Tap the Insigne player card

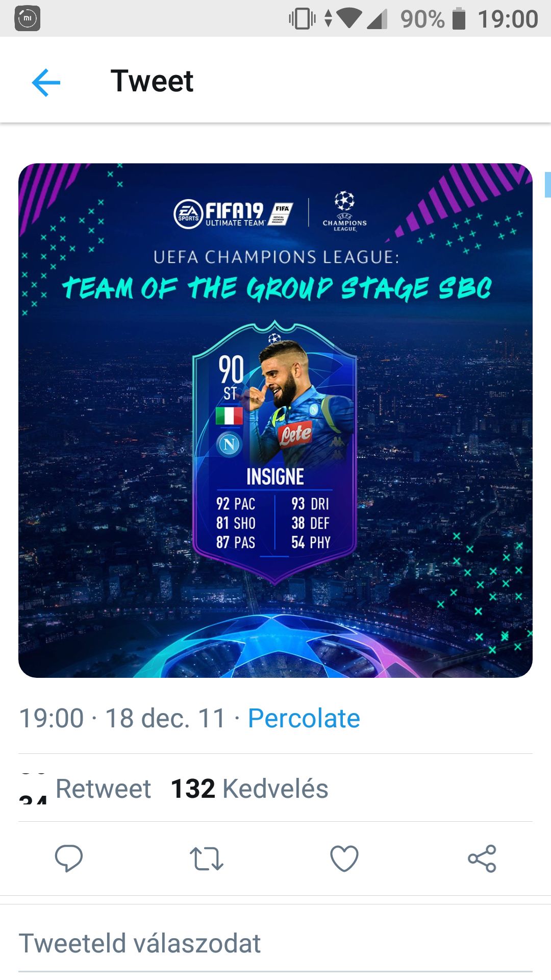(274, 452)
